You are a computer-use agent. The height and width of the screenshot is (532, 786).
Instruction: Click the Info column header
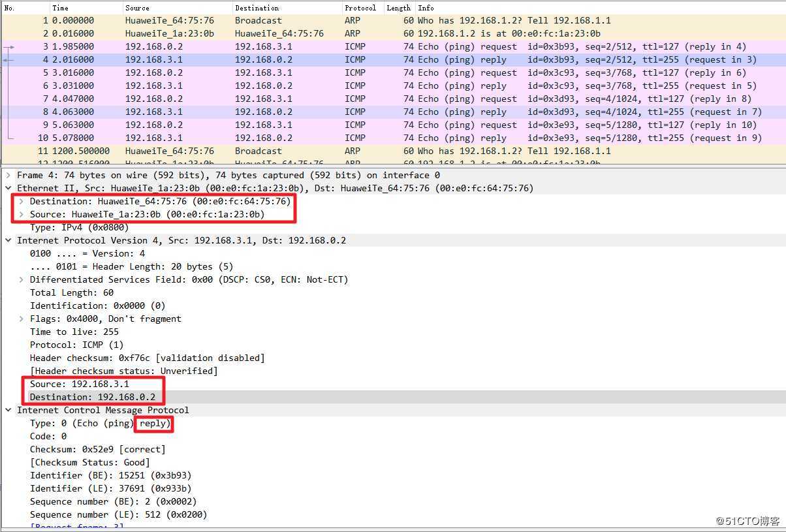601,8
